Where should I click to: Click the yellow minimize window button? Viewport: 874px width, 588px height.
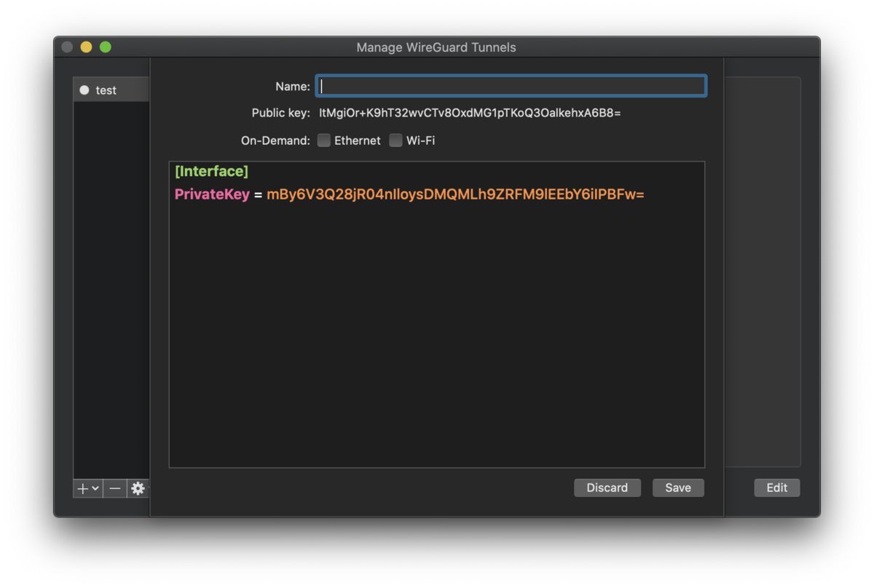86,47
